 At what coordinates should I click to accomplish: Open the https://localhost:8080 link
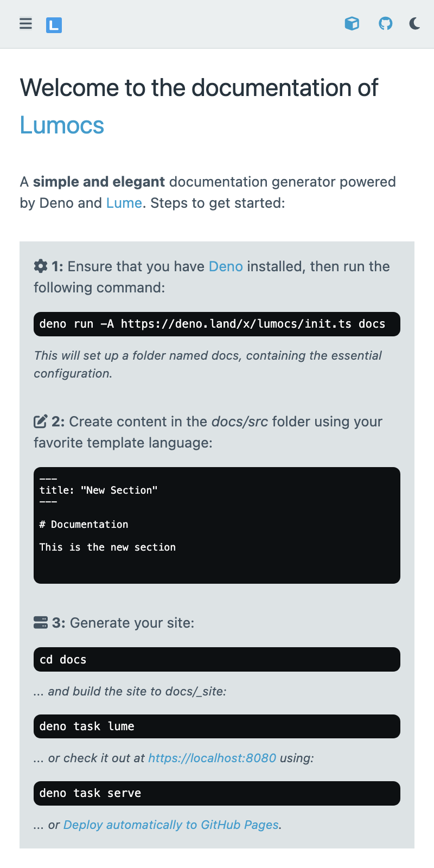[x=212, y=758]
